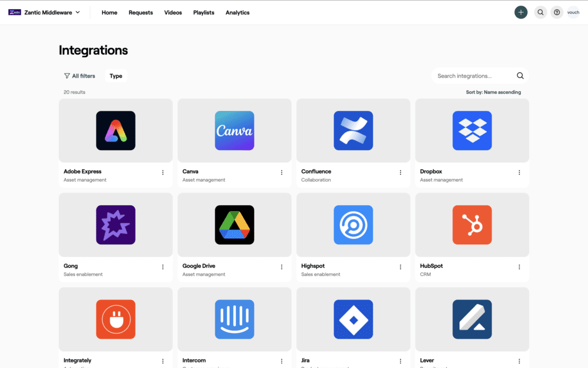
Task: Click the Confluence logo icon
Action: point(353,131)
